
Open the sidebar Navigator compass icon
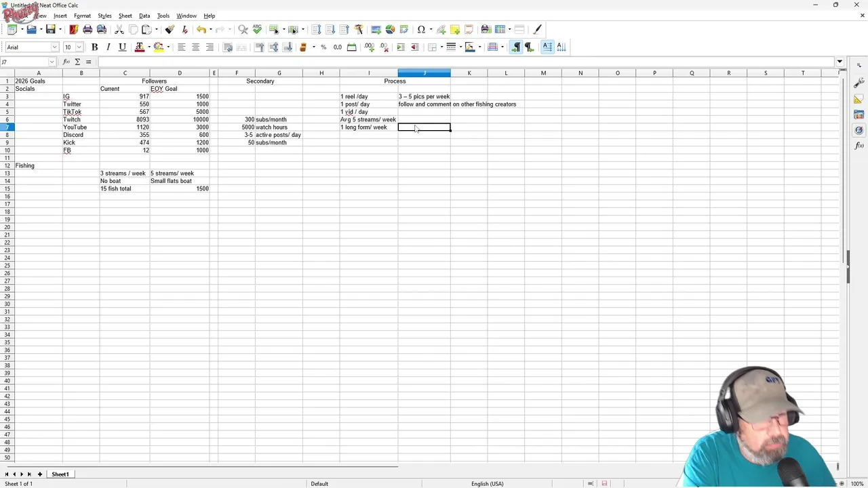(x=859, y=129)
